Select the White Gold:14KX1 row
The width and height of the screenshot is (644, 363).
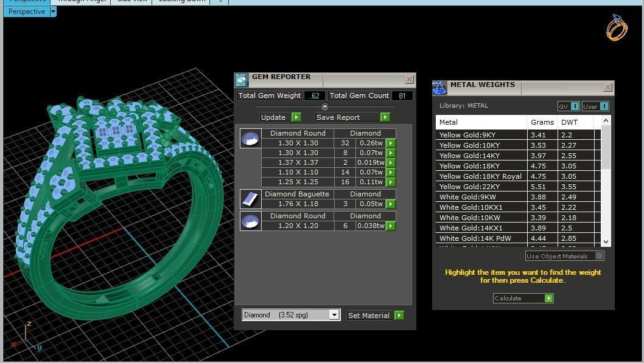[519, 227]
